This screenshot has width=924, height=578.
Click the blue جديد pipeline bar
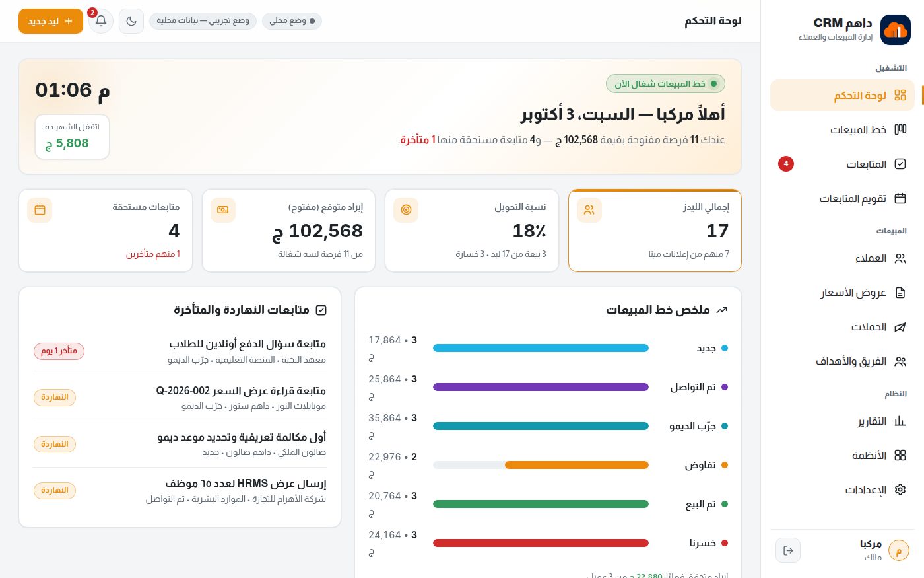pyautogui.click(x=541, y=348)
